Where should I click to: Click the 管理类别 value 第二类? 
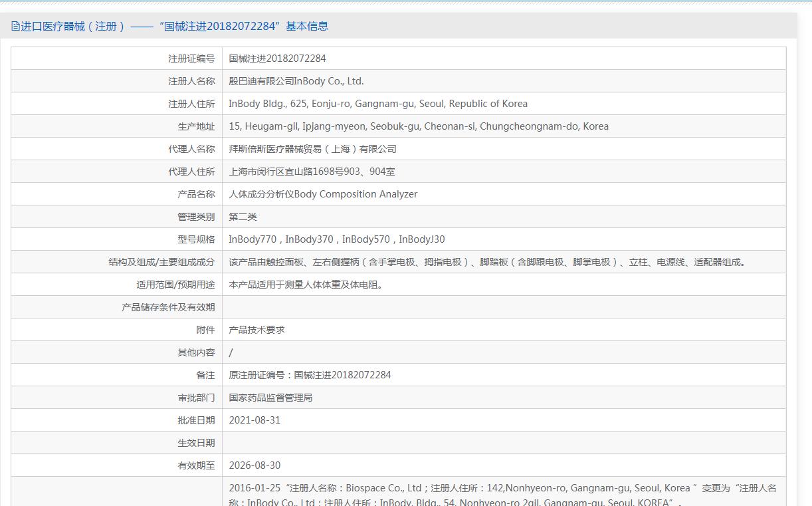[x=243, y=217]
